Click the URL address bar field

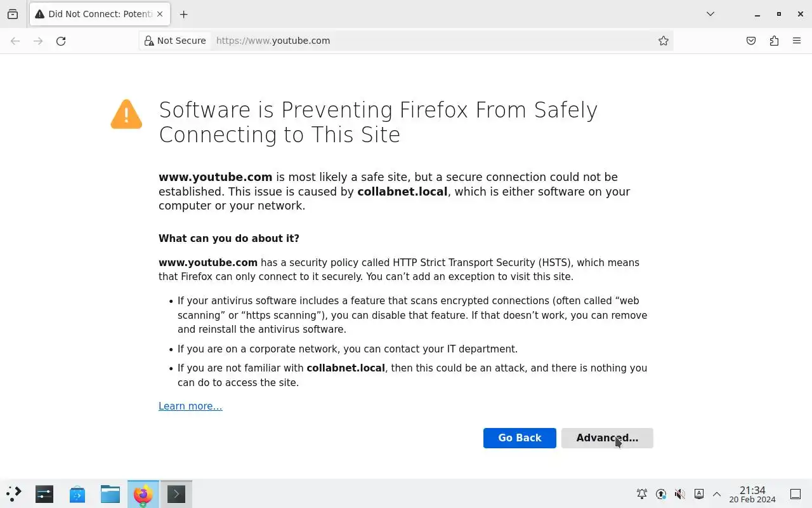coord(431,41)
